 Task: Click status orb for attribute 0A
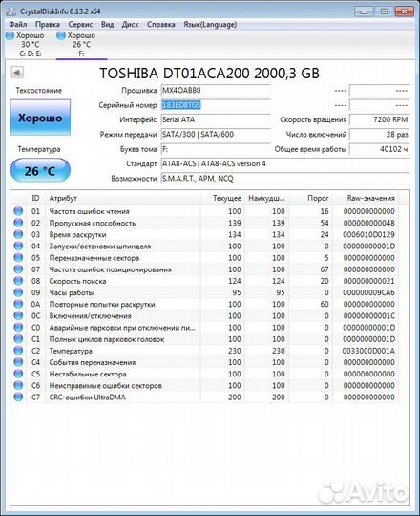point(18,304)
